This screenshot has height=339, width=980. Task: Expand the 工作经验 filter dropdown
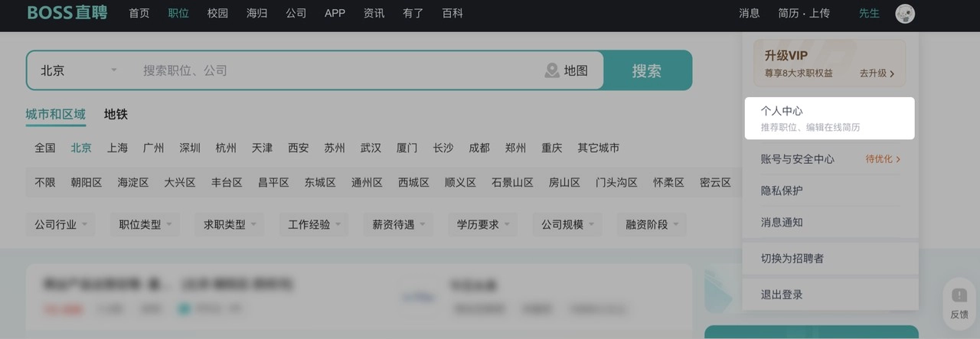(x=315, y=224)
